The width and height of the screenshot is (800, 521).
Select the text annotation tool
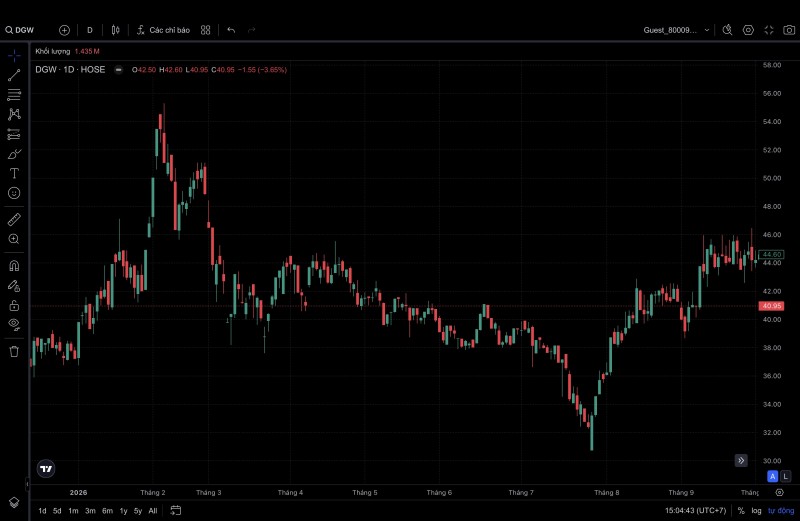coord(14,173)
